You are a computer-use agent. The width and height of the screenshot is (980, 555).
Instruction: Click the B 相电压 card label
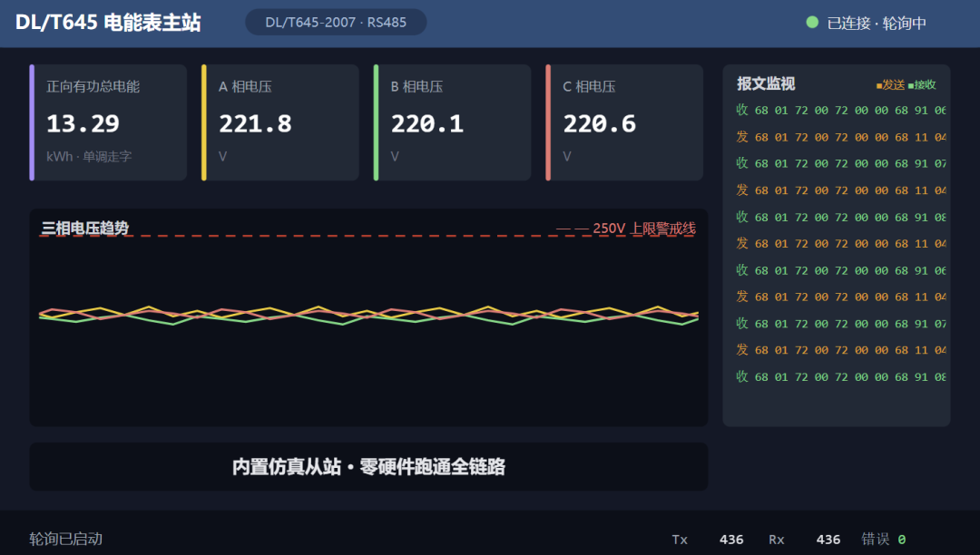pyautogui.click(x=416, y=86)
